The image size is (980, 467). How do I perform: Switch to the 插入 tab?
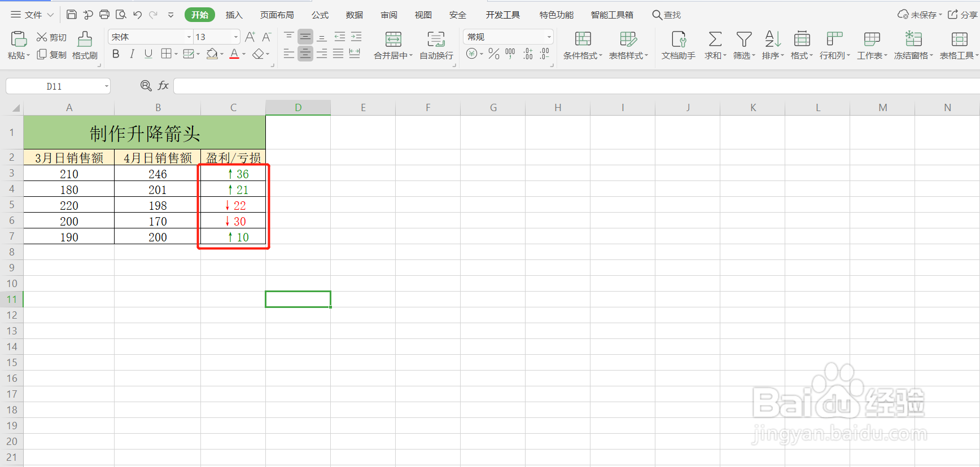(234, 15)
